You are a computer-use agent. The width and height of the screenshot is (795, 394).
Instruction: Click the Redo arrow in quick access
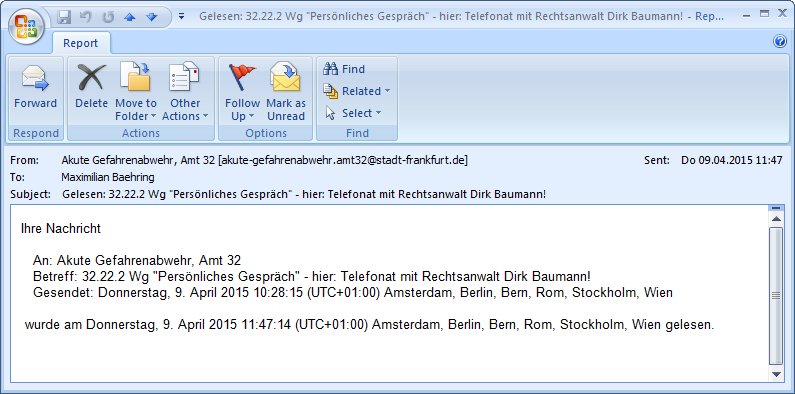[108, 17]
